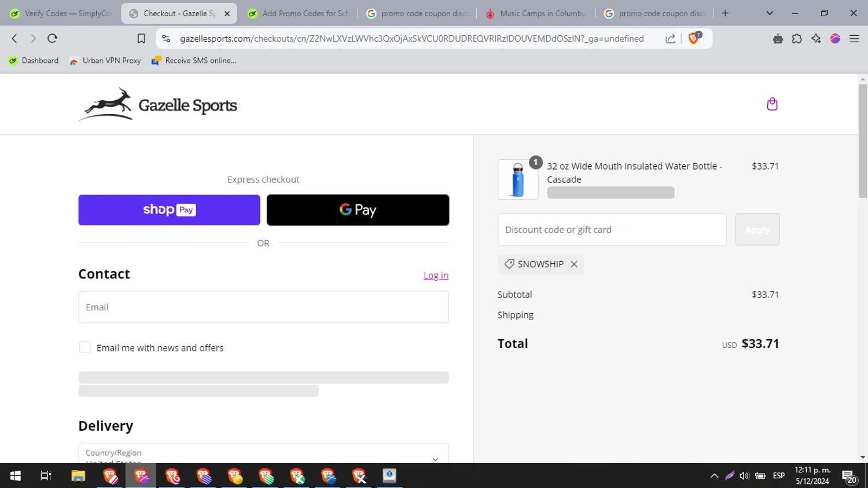The width and height of the screenshot is (868, 488).
Task: Check Email me with news and offers
Action: (x=85, y=347)
